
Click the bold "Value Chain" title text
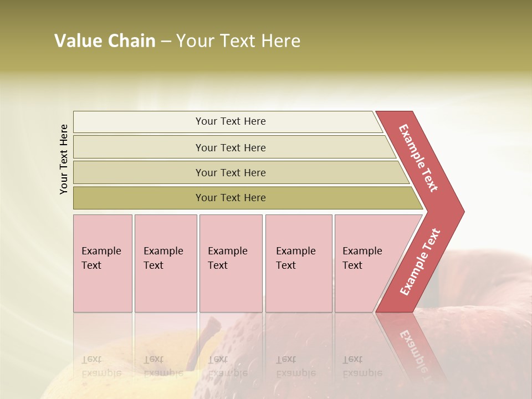105,41
